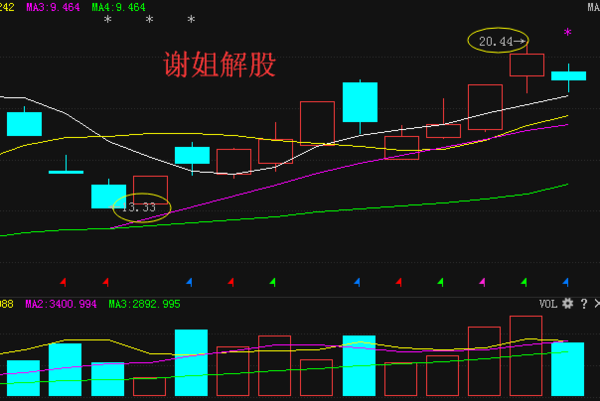Click the magenta asterisk marker at top right
This screenshot has height=401, width=600.
click(568, 34)
